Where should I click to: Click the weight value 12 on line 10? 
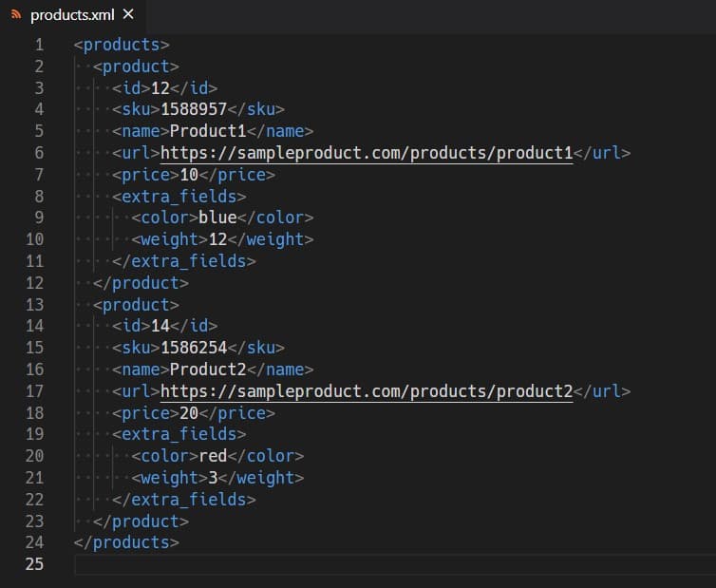pyautogui.click(x=217, y=240)
